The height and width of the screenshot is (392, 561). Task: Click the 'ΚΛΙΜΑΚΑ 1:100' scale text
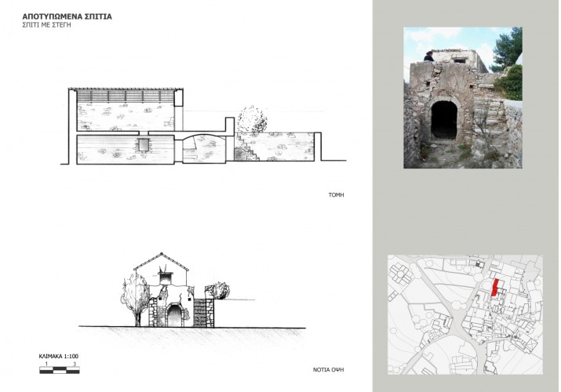tap(59, 356)
